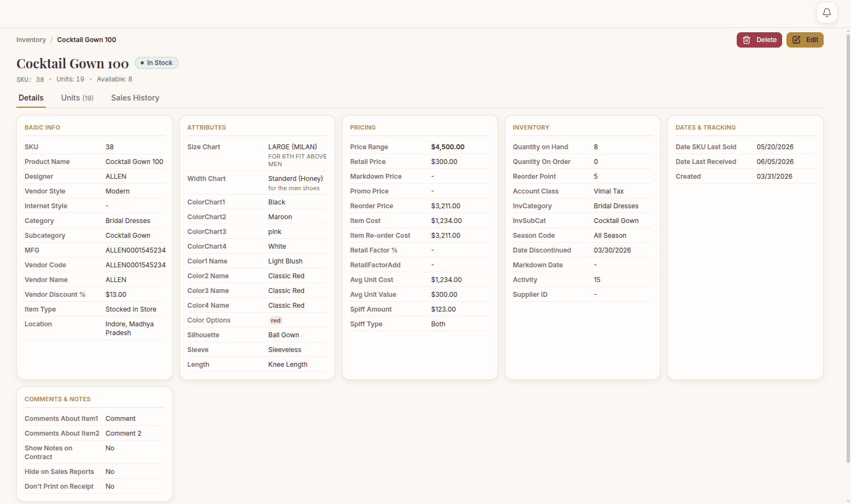
Task: Click the Edit button
Action: [805, 40]
